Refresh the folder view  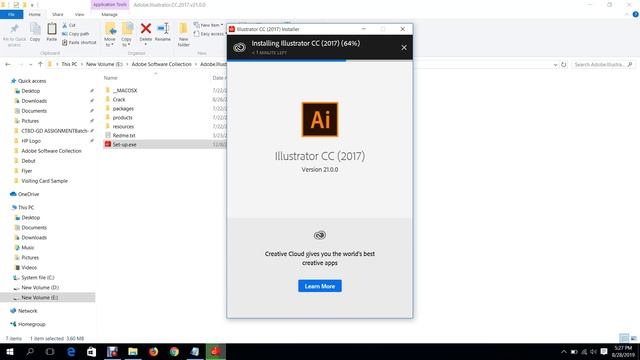click(x=564, y=64)
